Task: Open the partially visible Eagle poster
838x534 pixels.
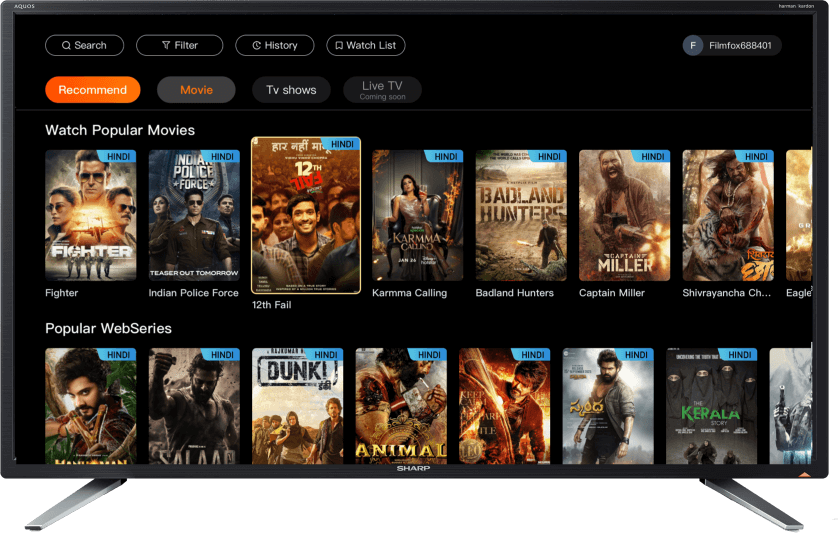Action: tap(798, 215)
